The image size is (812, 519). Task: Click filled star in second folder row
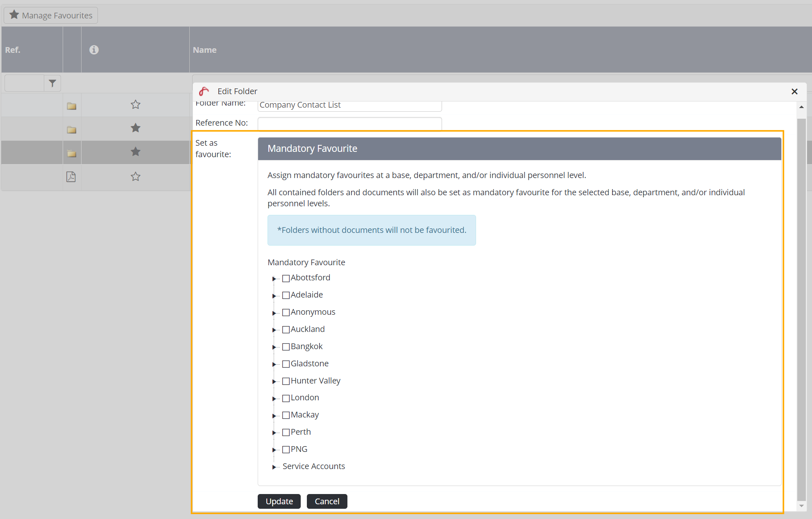point(136,128)
